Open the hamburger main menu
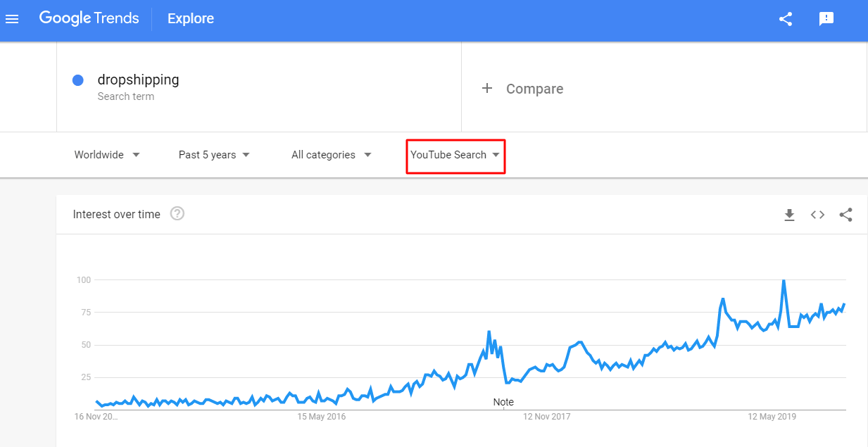Viewport: 868px width, 447px height. [x=12, y=19]
